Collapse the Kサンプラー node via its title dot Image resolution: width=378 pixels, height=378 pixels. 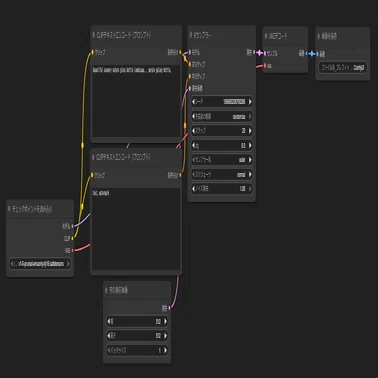coord(191,35)
